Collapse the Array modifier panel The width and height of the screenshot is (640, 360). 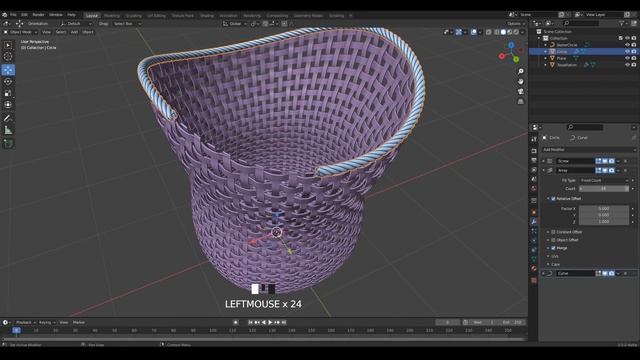tap(544, 170)
